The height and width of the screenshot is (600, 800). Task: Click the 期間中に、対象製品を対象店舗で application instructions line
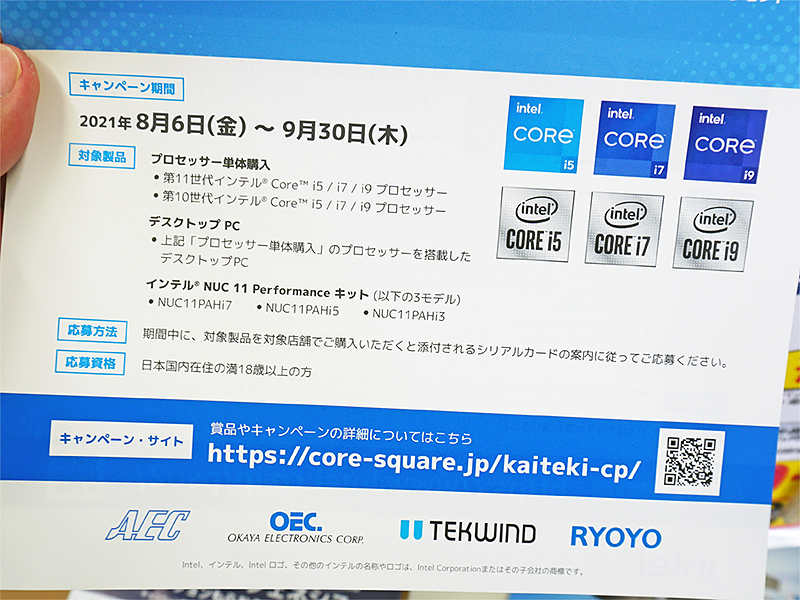435,348
